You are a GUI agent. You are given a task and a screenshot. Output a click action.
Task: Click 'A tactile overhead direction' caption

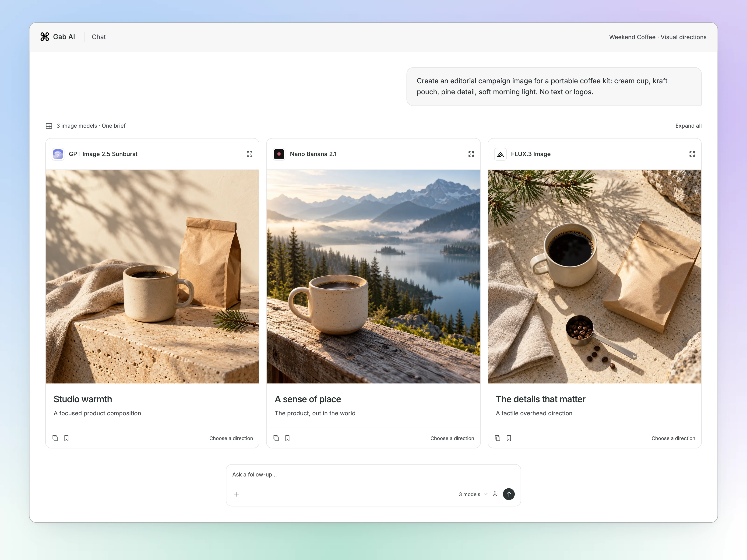[534, 413]
